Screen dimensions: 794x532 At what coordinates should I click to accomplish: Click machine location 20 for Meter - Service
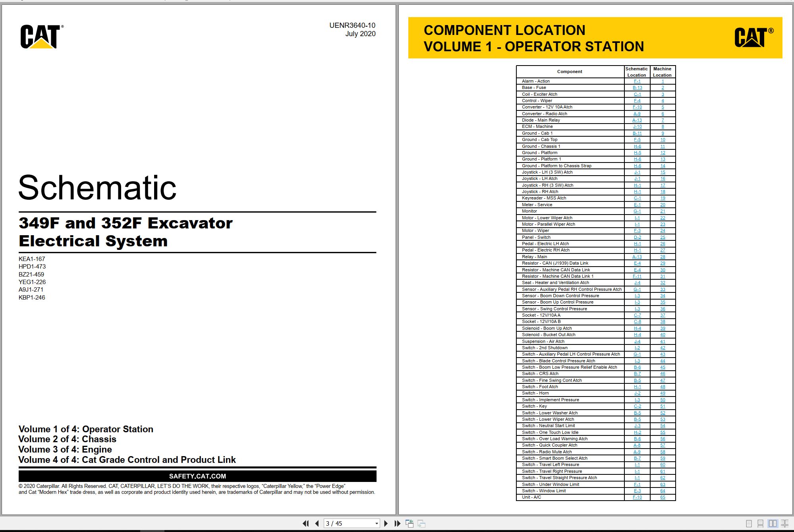663,205
